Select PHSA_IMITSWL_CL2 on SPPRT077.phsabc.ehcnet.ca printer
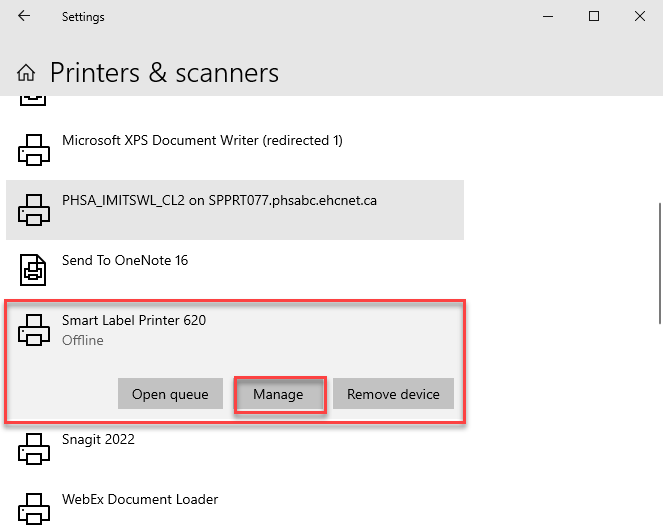This screenshot has height=525, width=663. pos(235,210)
